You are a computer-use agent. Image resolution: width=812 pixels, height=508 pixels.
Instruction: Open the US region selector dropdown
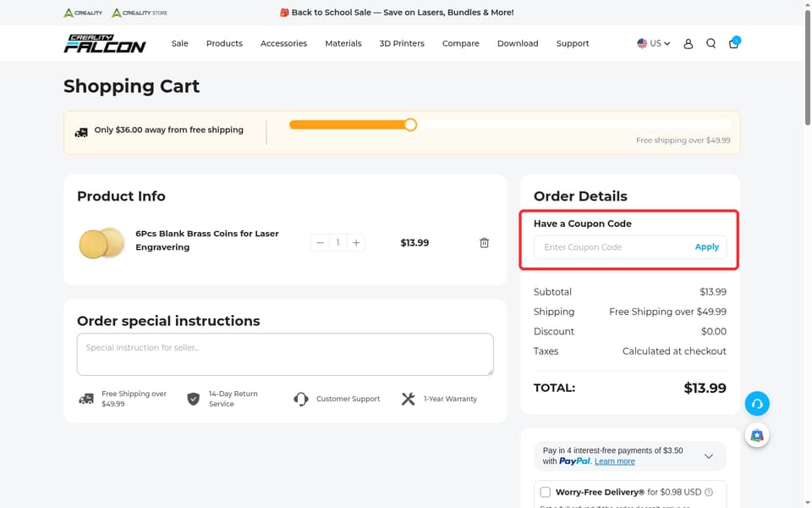(654, 43)
